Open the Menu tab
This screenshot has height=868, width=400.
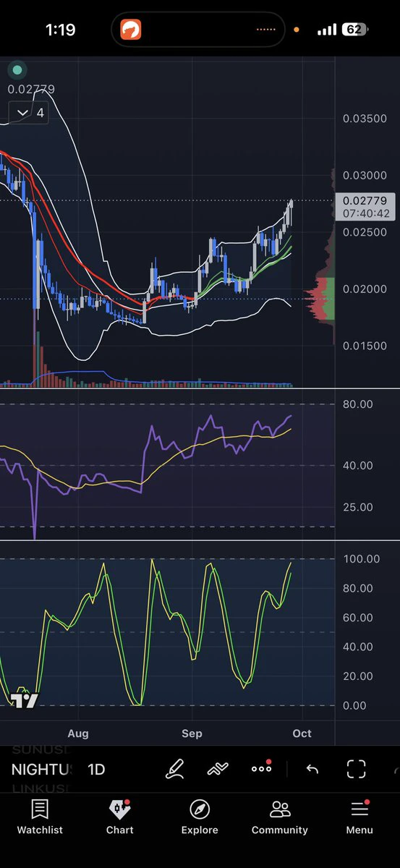359,817
